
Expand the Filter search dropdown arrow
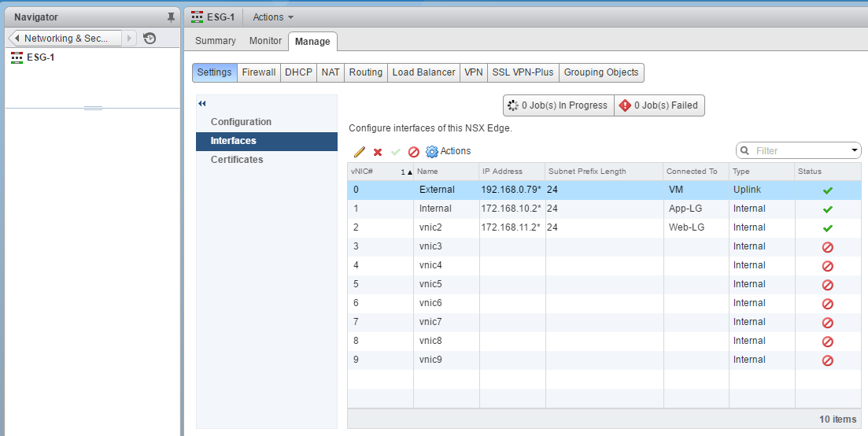[855, 150]
